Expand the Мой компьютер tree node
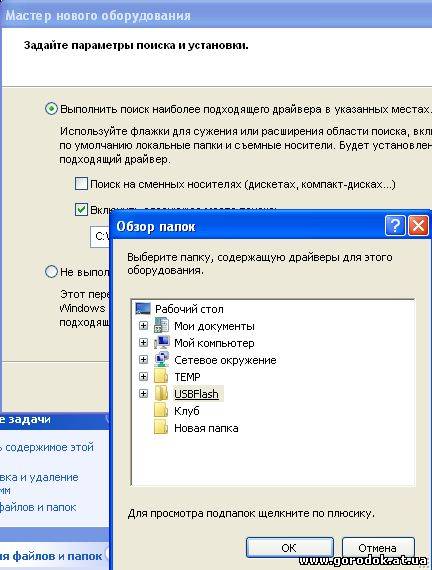This screenshot has height=570, width=432. point(144,342)
